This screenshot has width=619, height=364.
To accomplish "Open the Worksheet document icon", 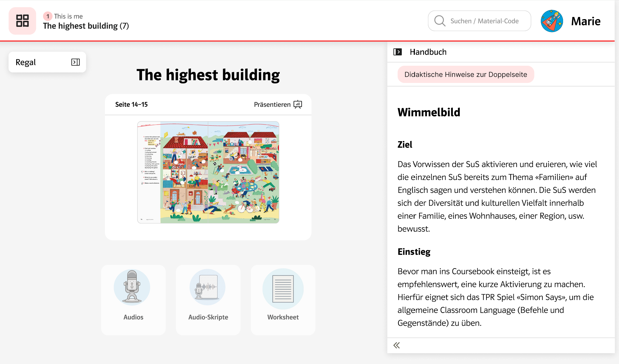I will point(283,289).
